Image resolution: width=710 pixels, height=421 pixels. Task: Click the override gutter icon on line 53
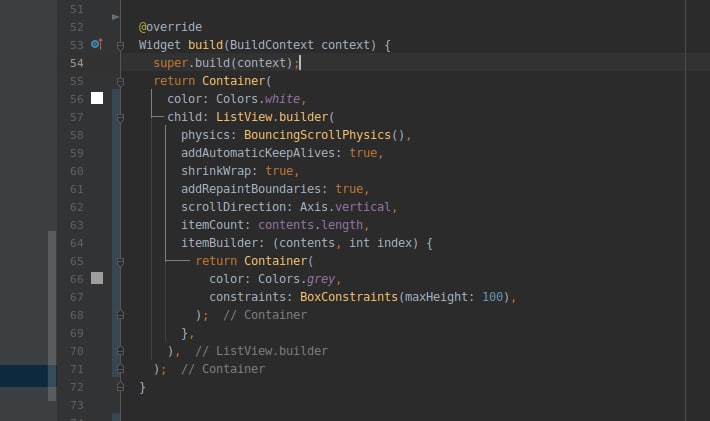tap(97, 44)
